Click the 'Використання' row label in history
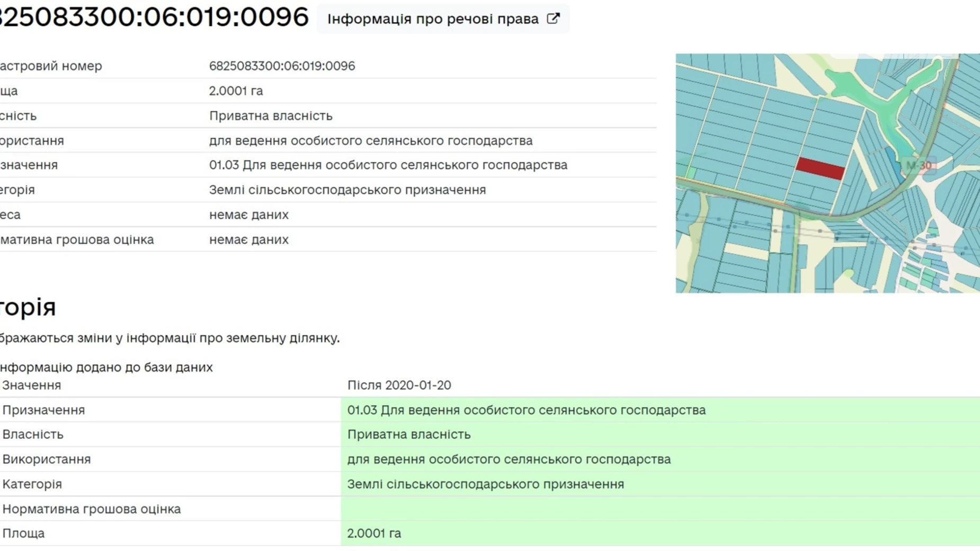Viewport: 980px width, 551px height. pyautogui.click(x=47, y=460)
